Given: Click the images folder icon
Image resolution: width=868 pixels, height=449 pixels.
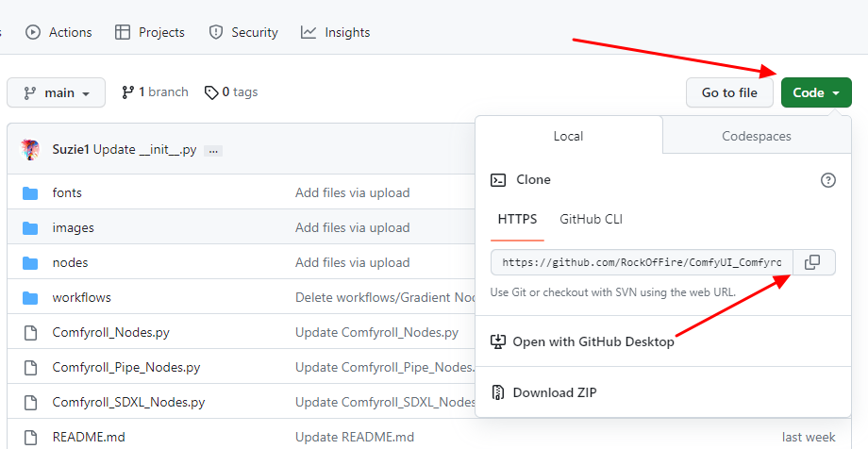Looking at the screenshot, I should point(30,228).
